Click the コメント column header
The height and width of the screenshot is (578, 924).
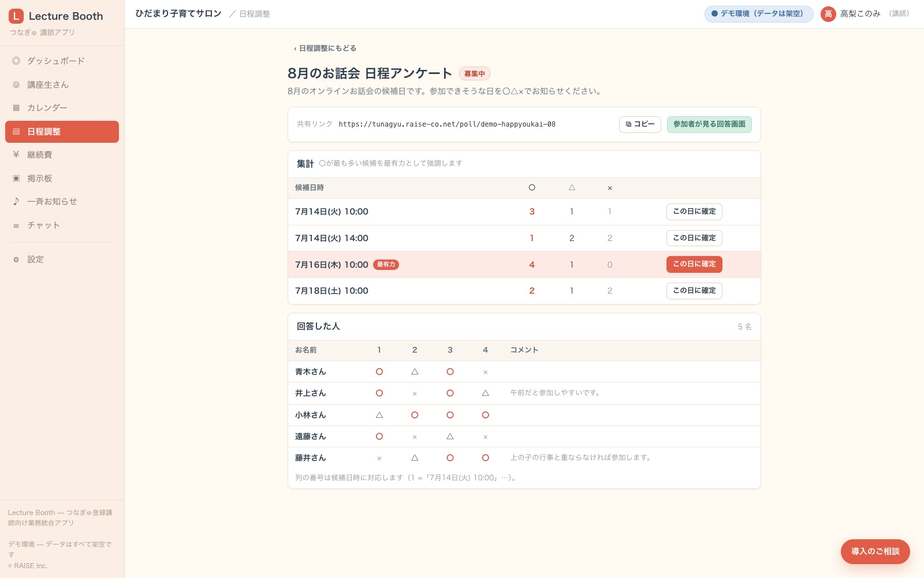tap(524, 350)
